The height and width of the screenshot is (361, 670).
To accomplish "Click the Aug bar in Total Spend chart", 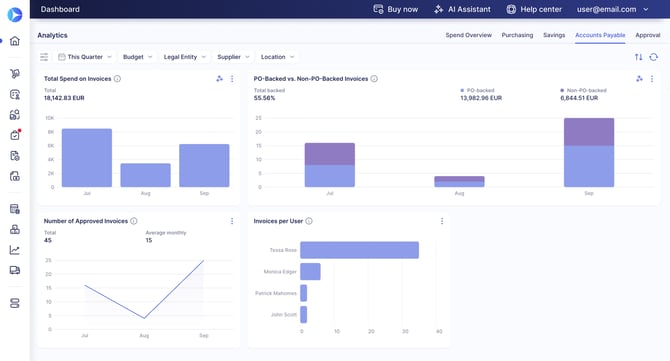I will [x=145, y=175].
